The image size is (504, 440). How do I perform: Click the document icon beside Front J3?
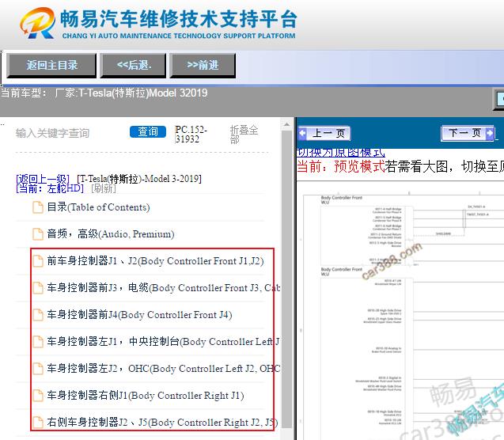[x=38, y=287]
